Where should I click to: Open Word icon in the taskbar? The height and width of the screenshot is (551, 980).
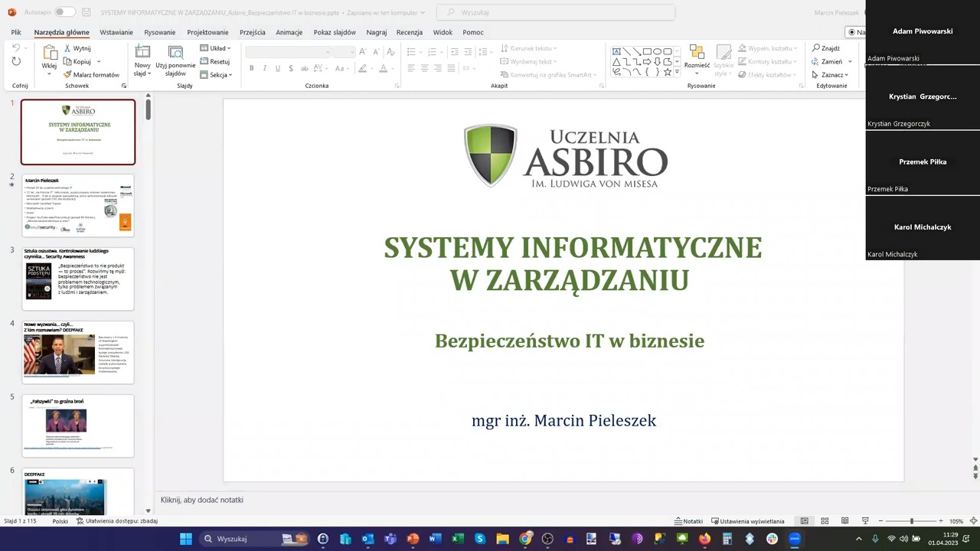435,539
